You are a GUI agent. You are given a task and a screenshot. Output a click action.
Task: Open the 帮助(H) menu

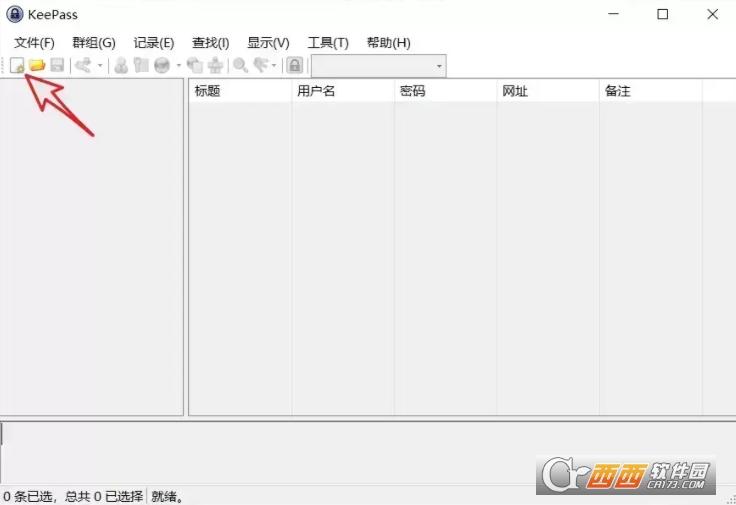[389, 43]
